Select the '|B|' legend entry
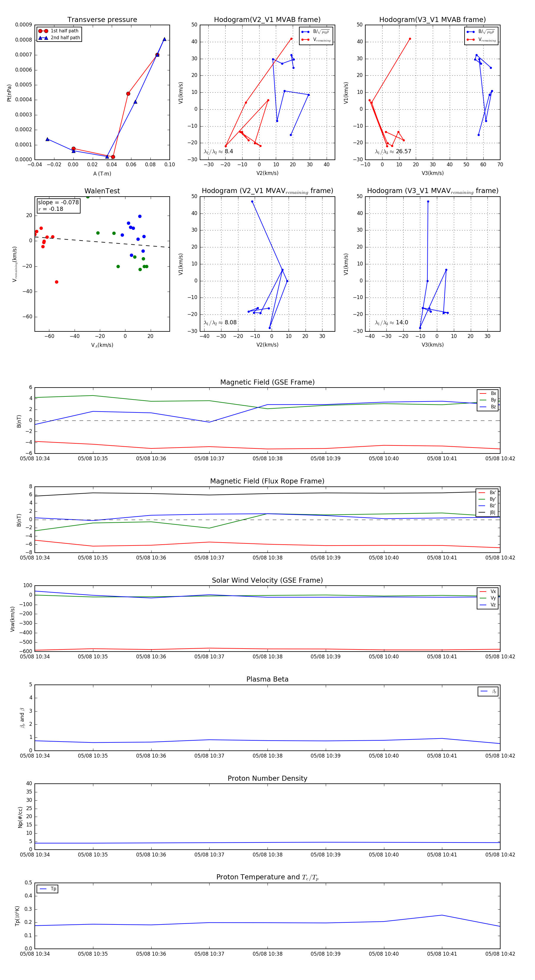 click(x=487, y=513)
